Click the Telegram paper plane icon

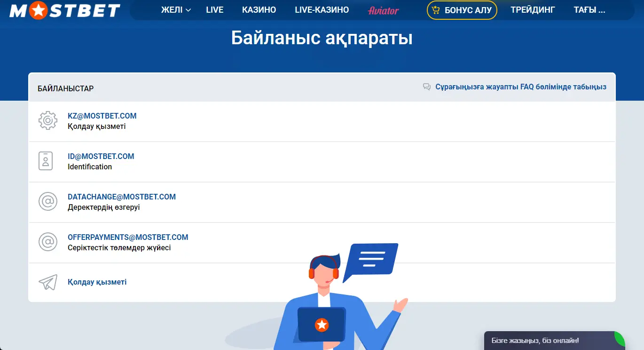coord(47,282)
